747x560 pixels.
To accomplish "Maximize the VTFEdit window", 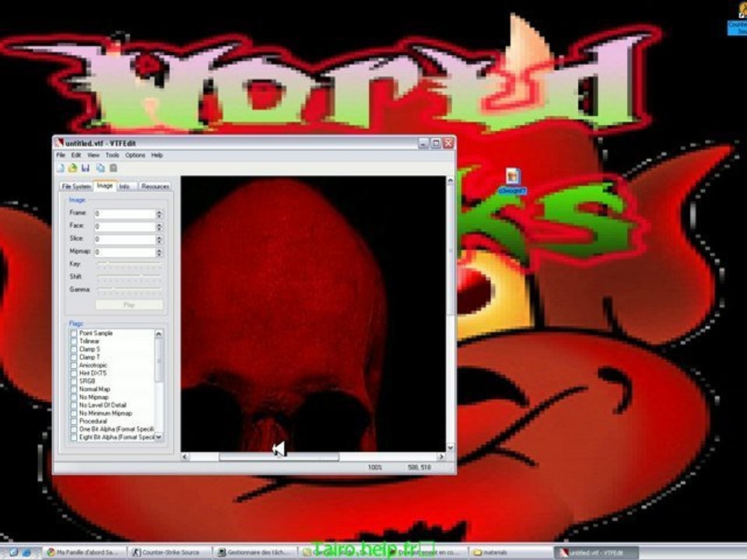I will coord(436,143).
